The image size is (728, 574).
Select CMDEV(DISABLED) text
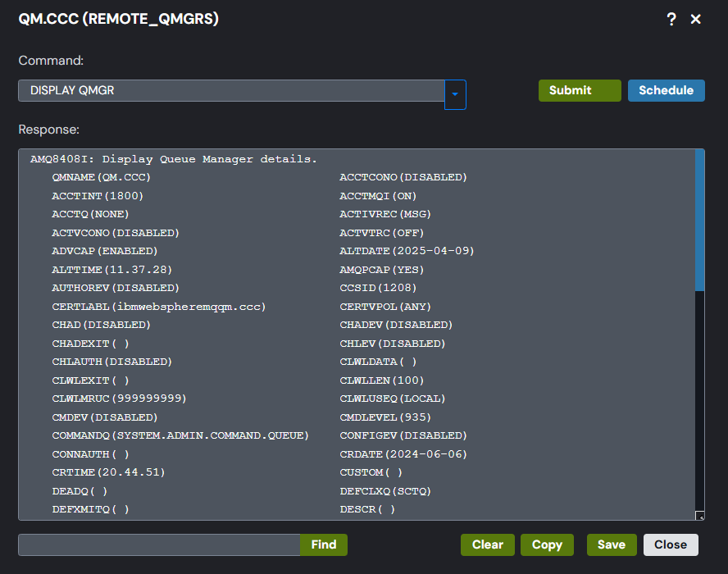(104, 417)
